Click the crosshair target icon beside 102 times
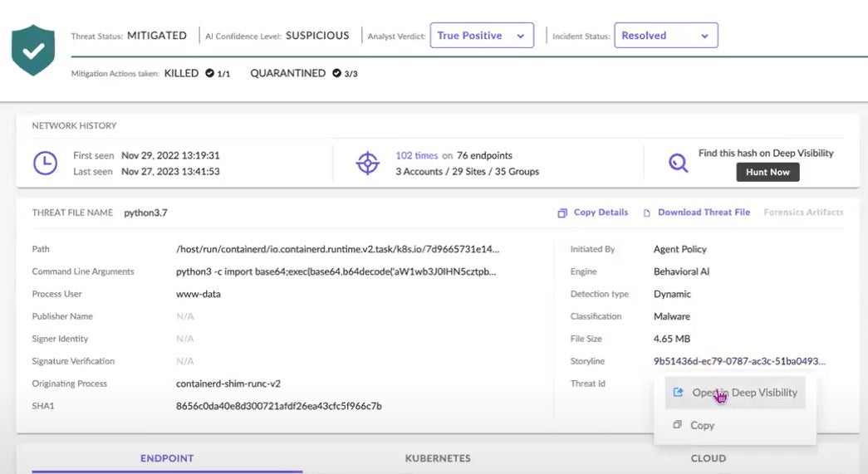The image size is (868, 474). click(x=367, y=163)
